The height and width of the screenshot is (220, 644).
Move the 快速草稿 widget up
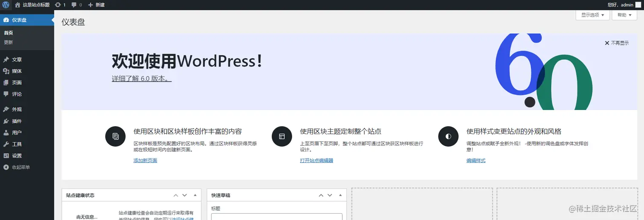[321, 195]
